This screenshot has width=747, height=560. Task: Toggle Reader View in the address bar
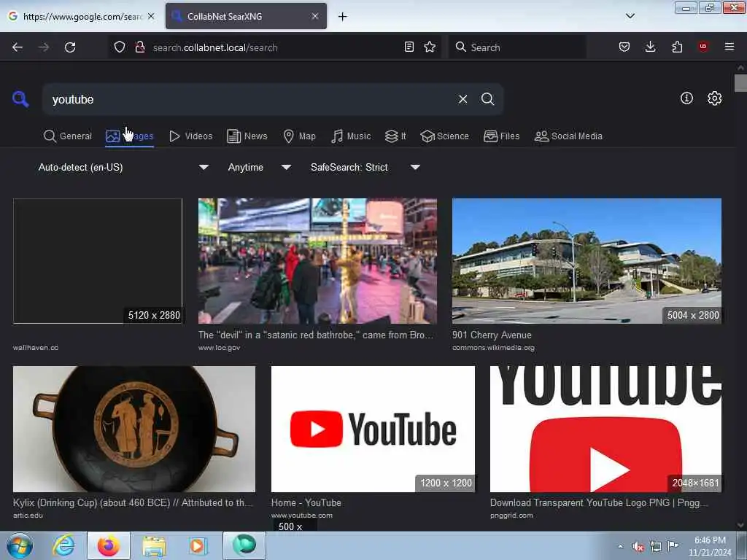409,47
